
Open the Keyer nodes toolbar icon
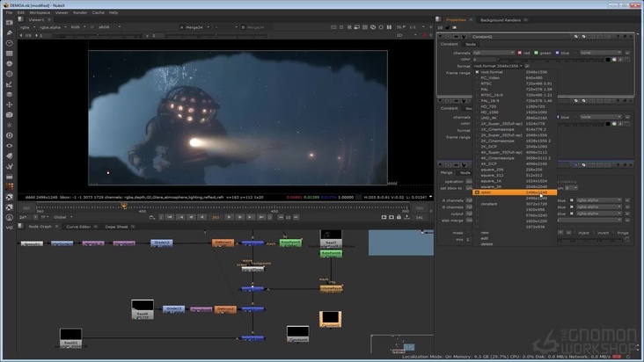[9, 84]
